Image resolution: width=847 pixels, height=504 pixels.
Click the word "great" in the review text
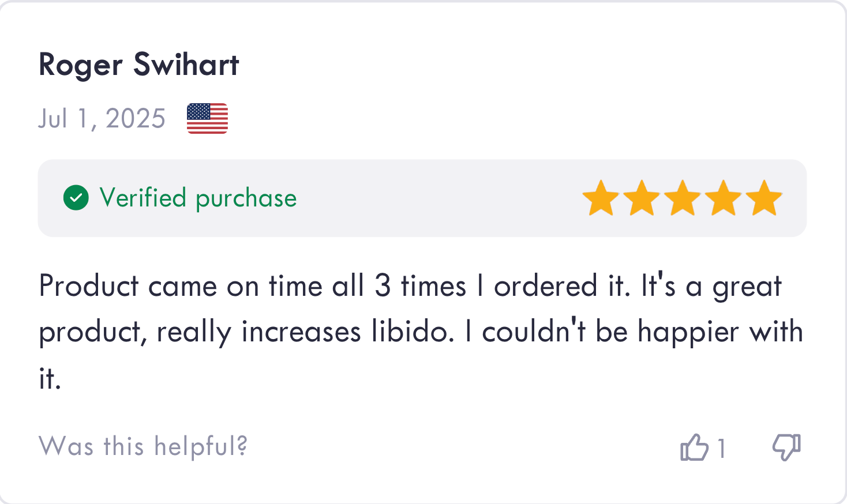[747, 287]
